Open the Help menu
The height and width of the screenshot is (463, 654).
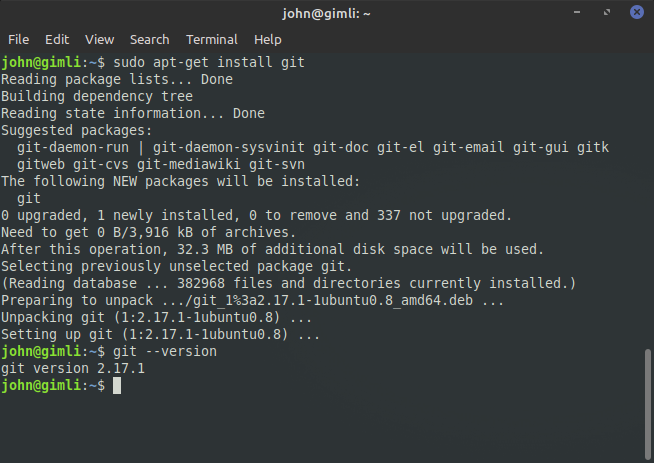tap(267, 40)
